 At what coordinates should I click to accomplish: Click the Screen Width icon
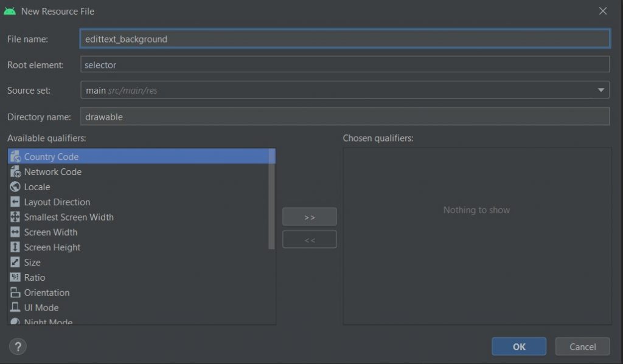(x=15, y=232)
